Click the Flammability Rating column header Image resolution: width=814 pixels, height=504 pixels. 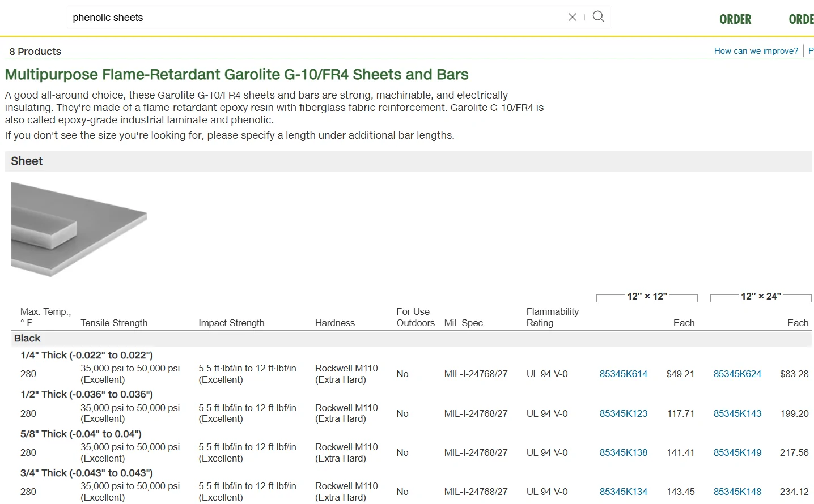tap(553, 318)
